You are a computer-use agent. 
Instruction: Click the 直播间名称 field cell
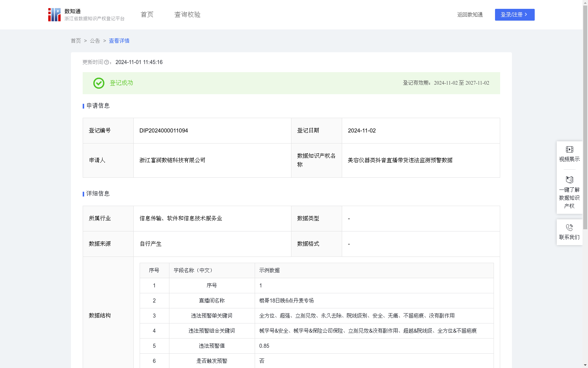[212, 301]
